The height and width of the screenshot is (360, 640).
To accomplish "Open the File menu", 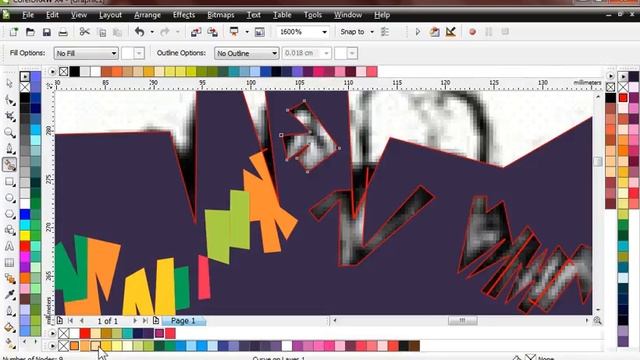I will tap(28, 15).
